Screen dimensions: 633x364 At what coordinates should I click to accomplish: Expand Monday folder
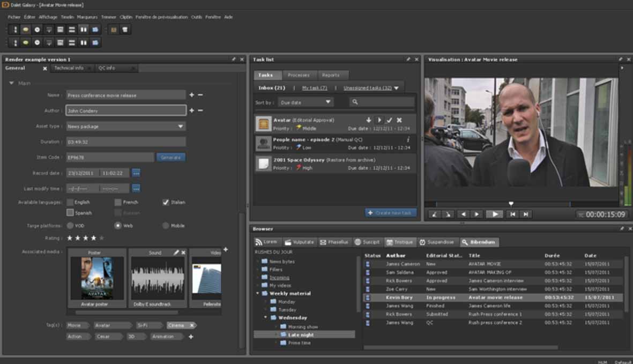tap(266, 301)
